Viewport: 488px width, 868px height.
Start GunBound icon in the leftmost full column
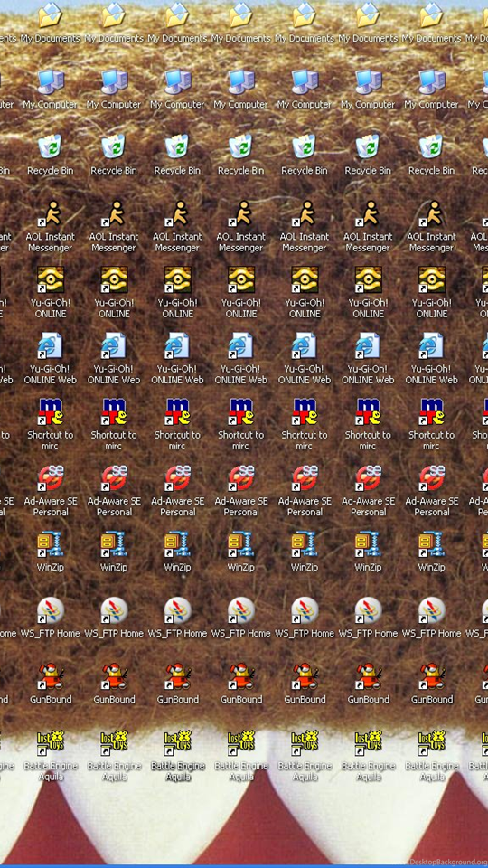pyautogui.click(x=51, y=675)
